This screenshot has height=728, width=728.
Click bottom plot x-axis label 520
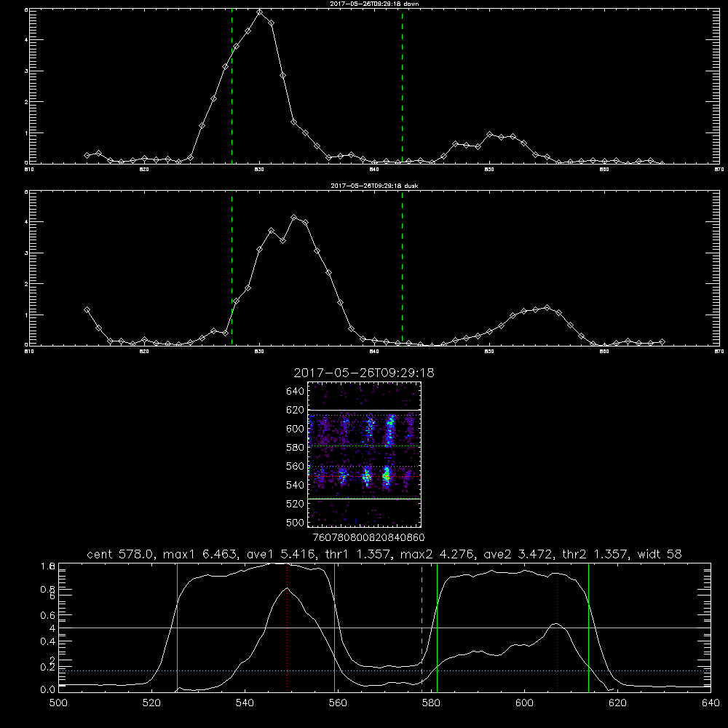click(x=151, y=703)
